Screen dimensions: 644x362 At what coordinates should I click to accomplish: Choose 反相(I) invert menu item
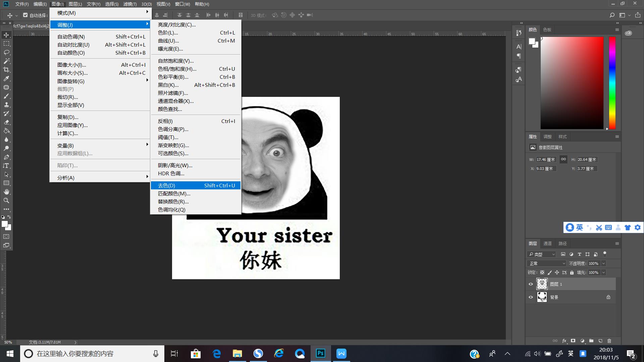[196, 121]
